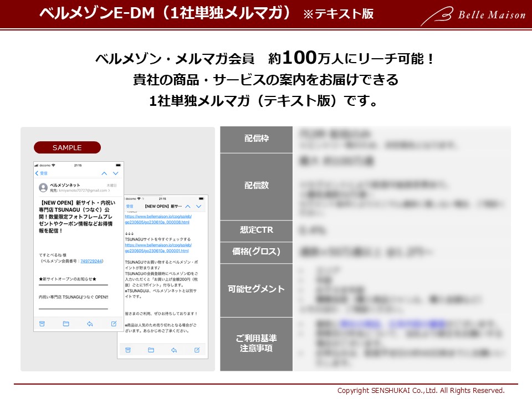Click the ご利用基準 注意事項 row header
This screenshot has width=532, height=399.
pyautogui.click(x=256, y=344)
